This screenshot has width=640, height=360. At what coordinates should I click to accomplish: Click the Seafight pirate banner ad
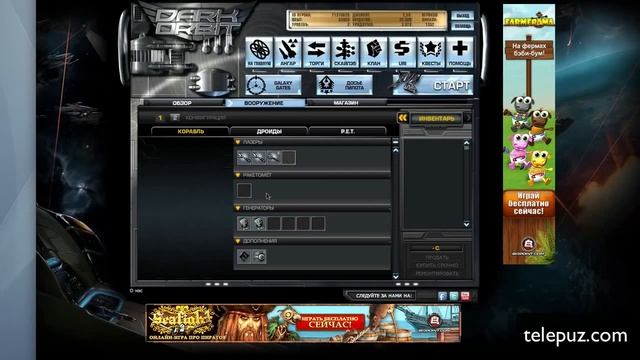click(x=303, y=323)
